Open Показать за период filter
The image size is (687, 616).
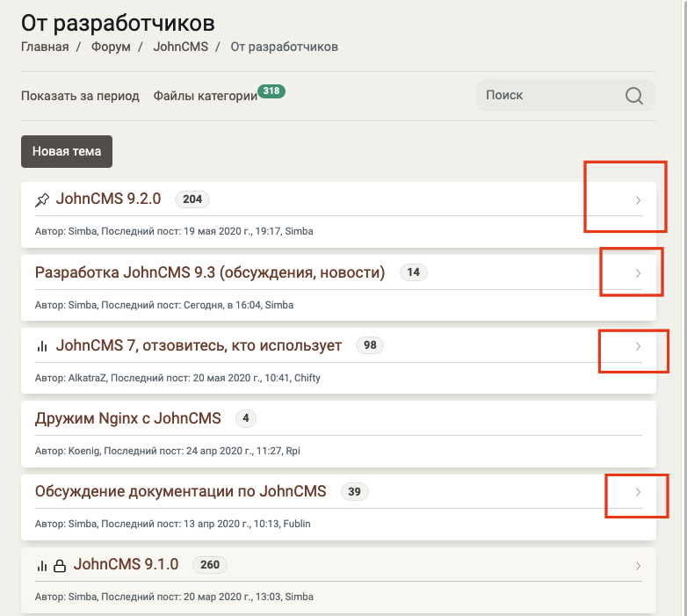(x=80, y=96)
